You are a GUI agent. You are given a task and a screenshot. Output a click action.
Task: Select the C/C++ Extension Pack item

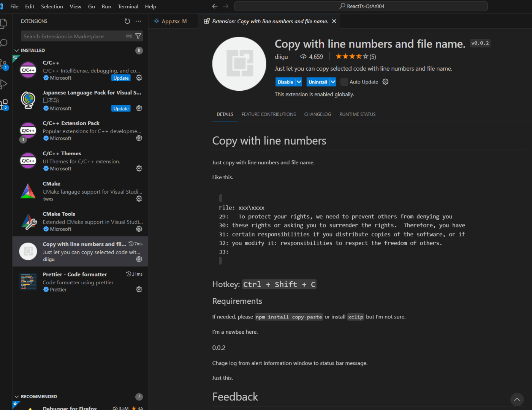click(x=80, y=131)
